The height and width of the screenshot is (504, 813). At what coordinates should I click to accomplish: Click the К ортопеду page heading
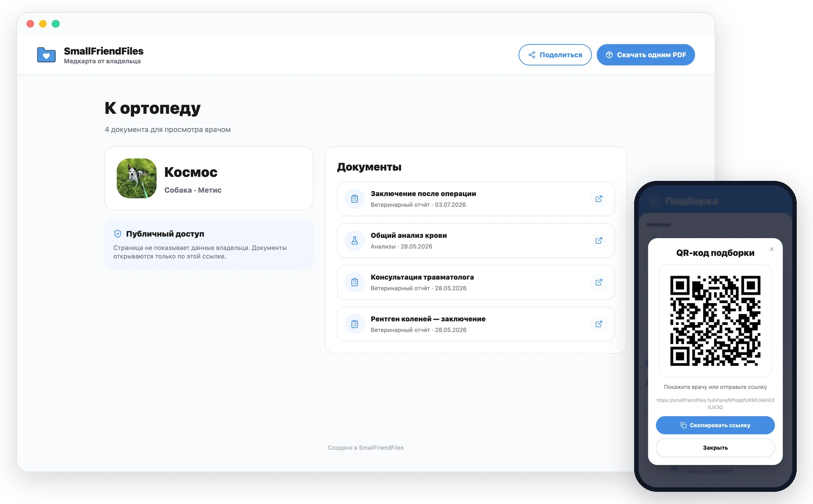[152, 108]
